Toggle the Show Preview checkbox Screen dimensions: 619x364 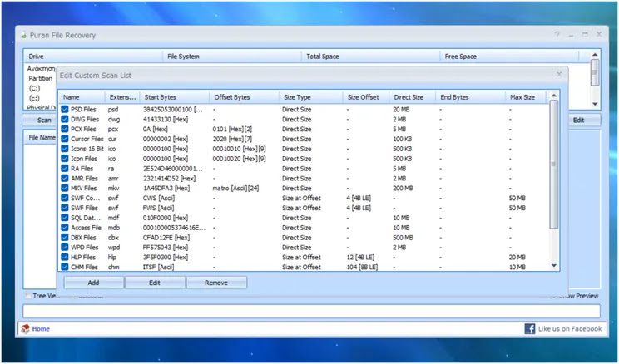[554, 296]
